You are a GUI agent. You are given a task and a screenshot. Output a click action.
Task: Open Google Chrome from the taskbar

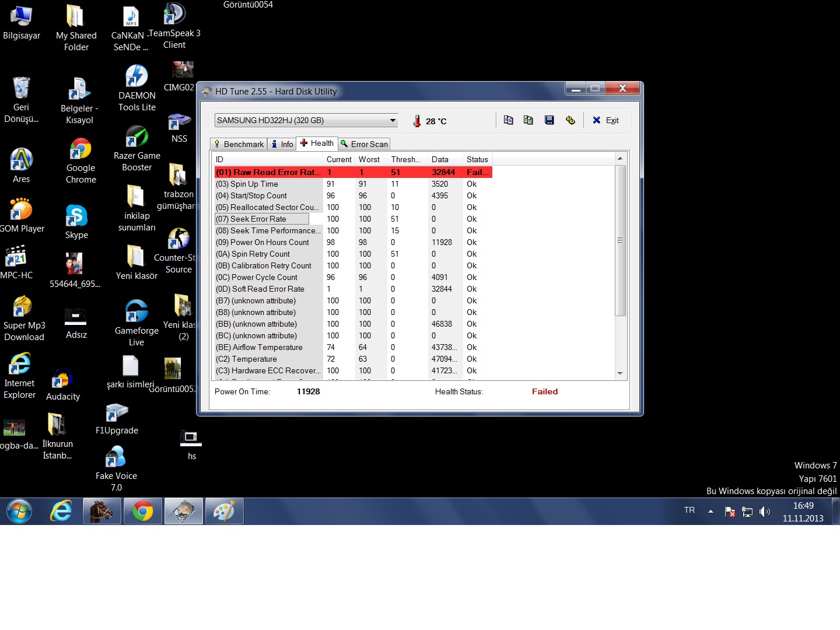point(143,512)
